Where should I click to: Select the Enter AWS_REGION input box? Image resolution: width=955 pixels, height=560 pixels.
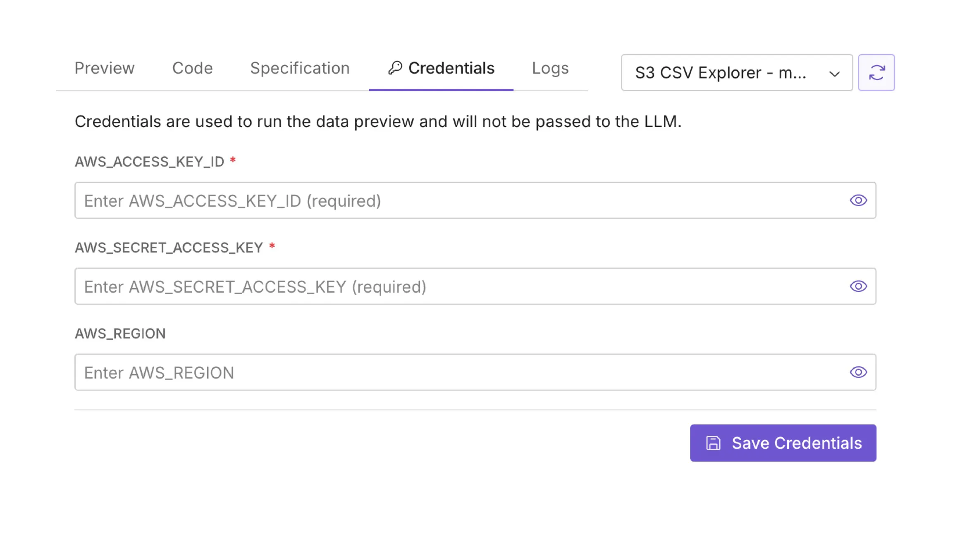[455, 372]
